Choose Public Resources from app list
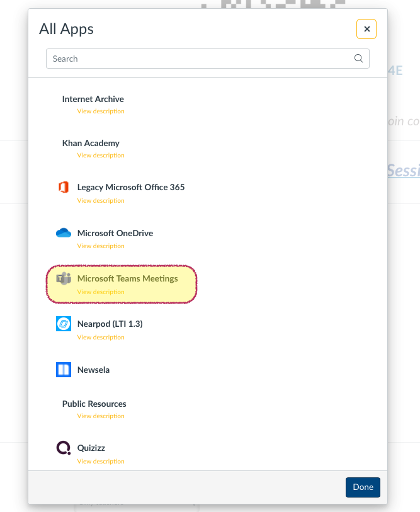Image resolution: width=420 pixels, height=512 pixels. [x=94, y=404]
